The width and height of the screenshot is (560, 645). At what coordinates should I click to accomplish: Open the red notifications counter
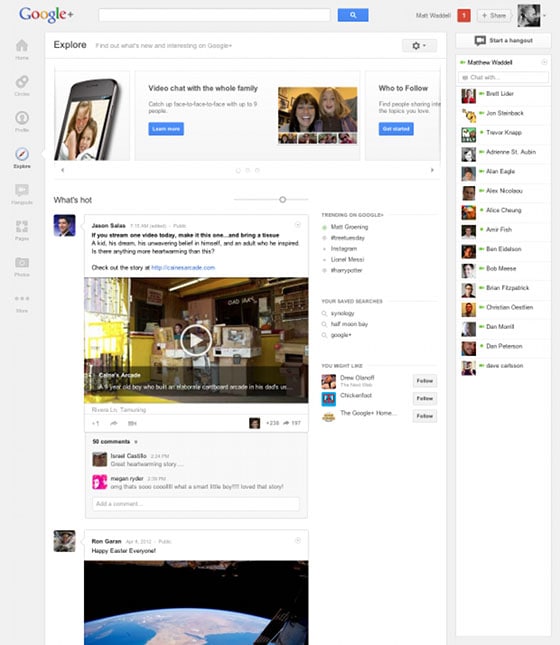click(464, 16)
